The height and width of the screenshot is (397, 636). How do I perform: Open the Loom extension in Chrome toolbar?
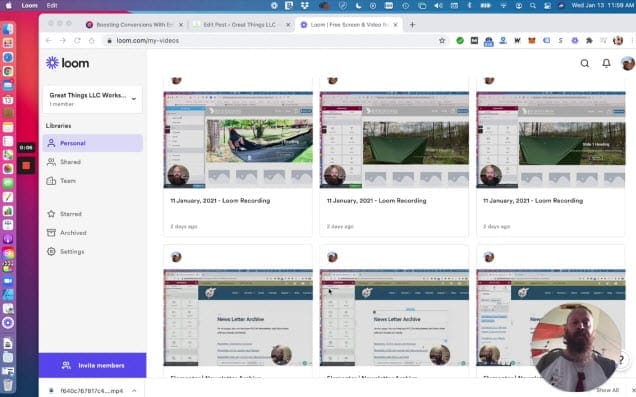point(575,41)
